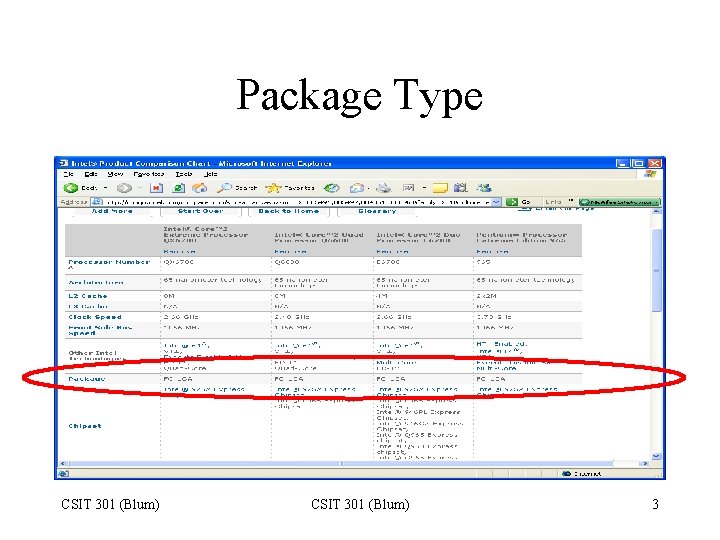Click the page icon in Address bar

[96, 202]
